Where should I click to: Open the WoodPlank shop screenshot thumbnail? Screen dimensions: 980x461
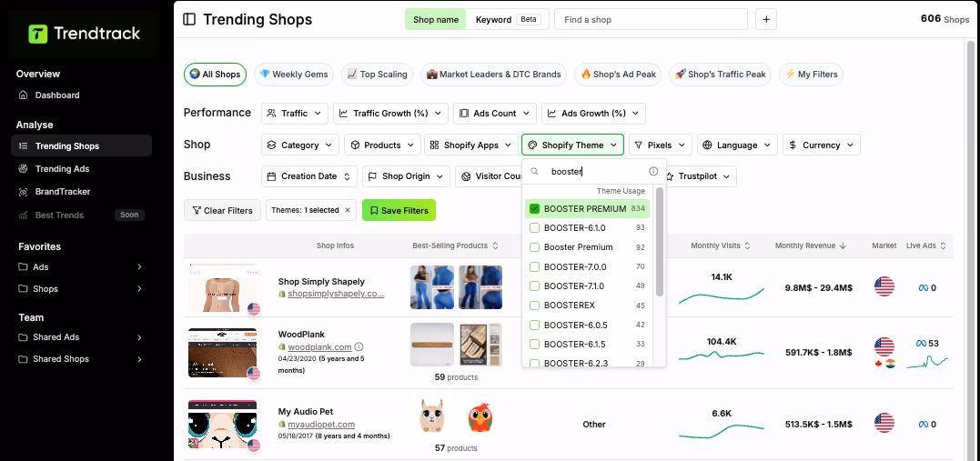click(223, 352)
